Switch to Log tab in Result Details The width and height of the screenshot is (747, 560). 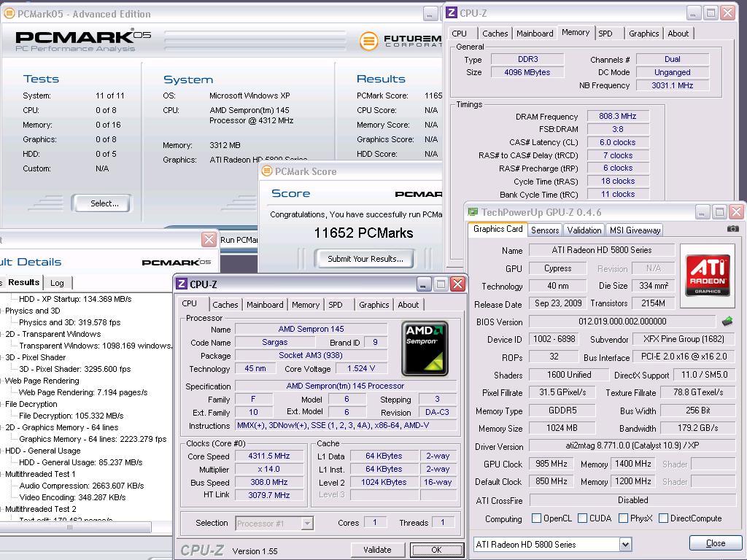click(x=57, y=283)
